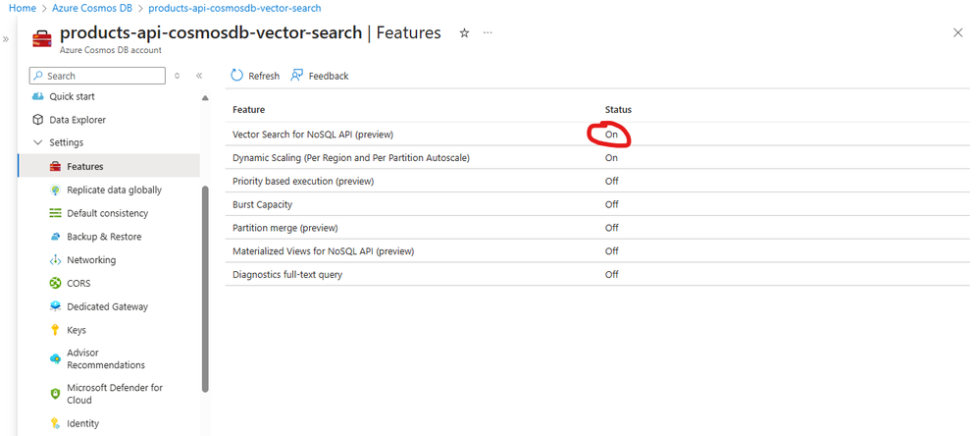Screen dimensions: 980x436
Task: Click the Feature column header
Action: point(249,109)
